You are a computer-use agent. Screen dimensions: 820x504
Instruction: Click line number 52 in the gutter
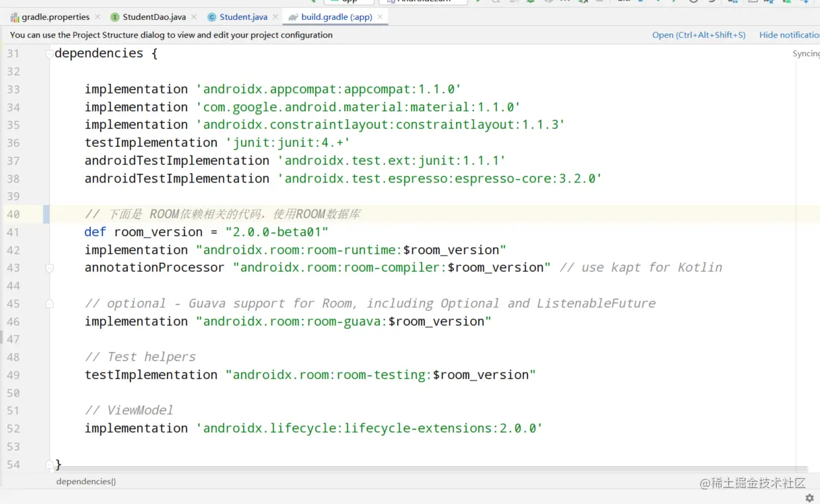(x=13, y=429)
